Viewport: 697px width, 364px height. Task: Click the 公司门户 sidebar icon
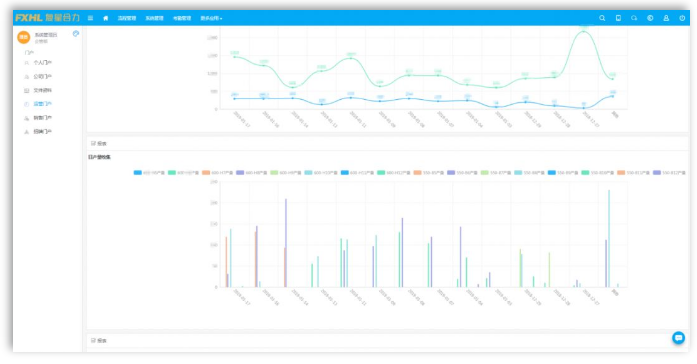27,77
